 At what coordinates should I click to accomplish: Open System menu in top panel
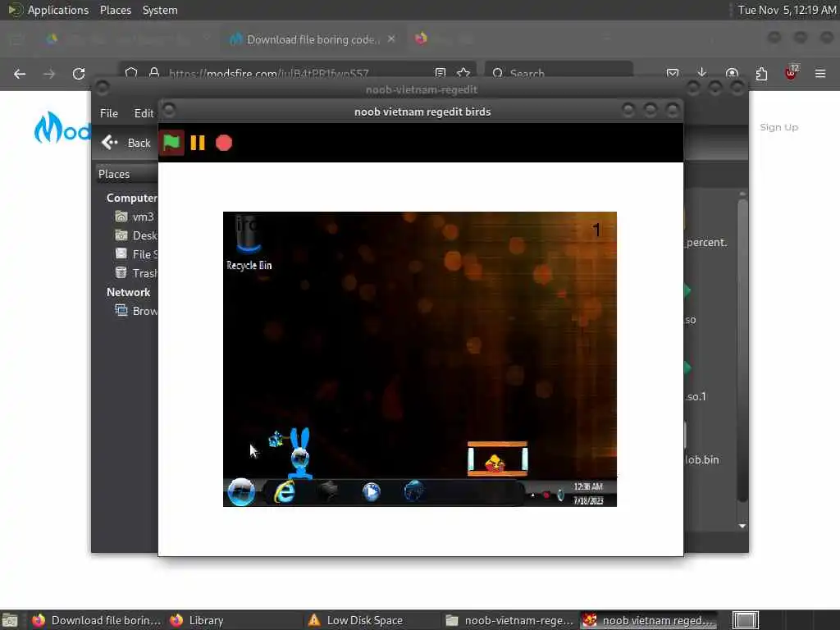[x=160, y=10]
